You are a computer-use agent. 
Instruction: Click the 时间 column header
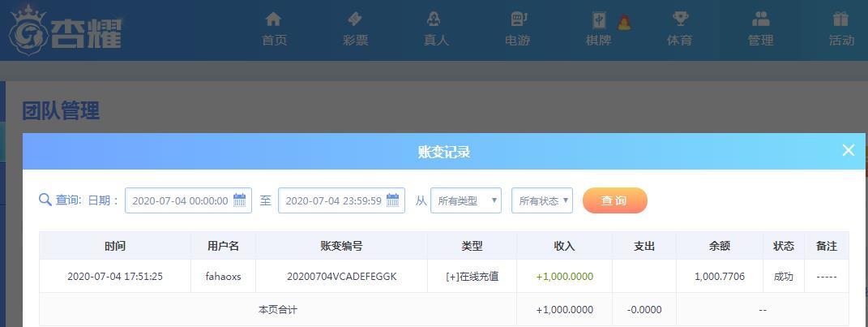point(114,246)
